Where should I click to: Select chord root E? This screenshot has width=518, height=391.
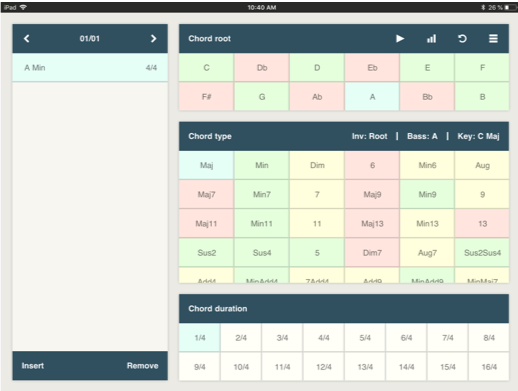pyautogui.click(x=427, y=68)
